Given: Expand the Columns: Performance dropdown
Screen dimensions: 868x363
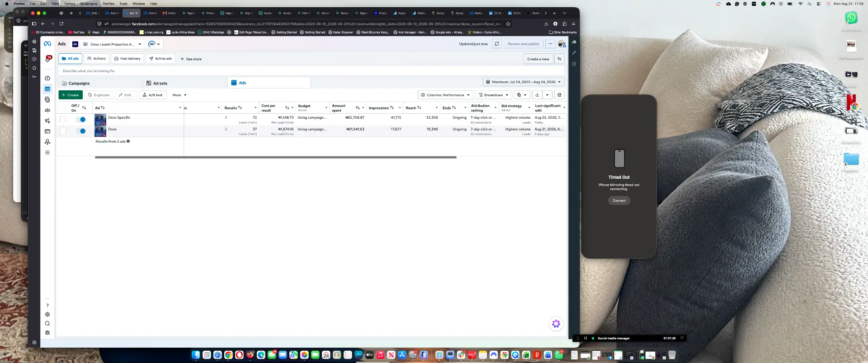Looking at the screenshot, I should [x=445, y=95].
